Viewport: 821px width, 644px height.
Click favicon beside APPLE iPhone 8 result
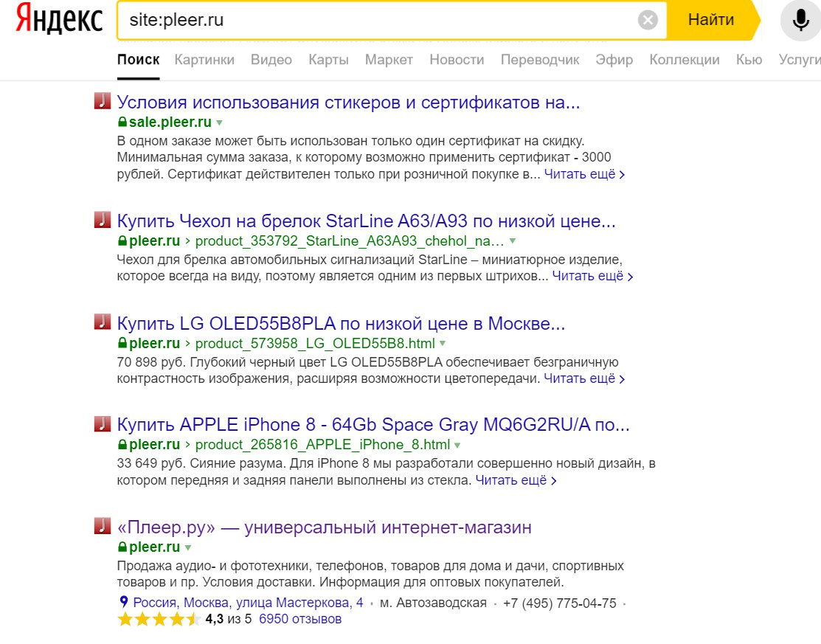[102, 423]
